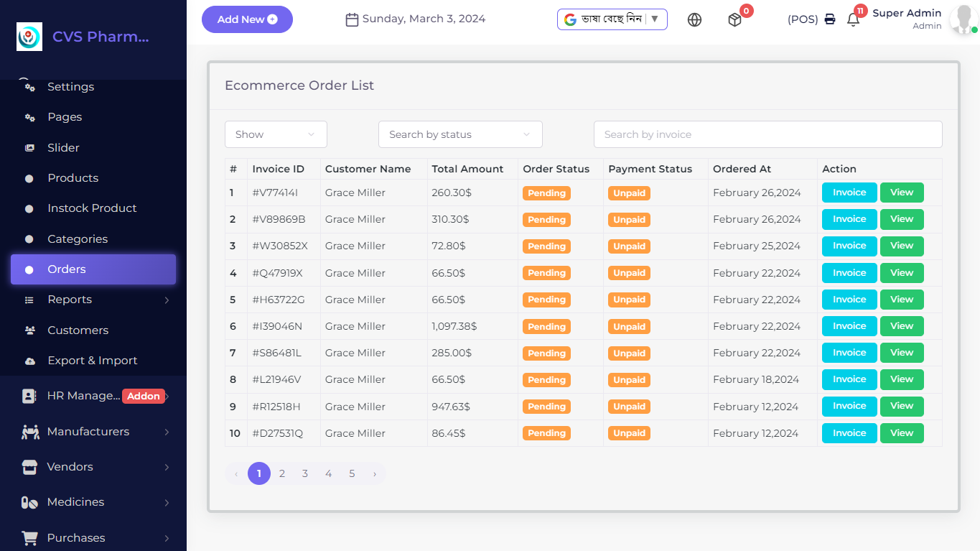Click the CVS Pharmacy logo icon
This screenshot has height=551, width=980.
[x=29, y=36]
